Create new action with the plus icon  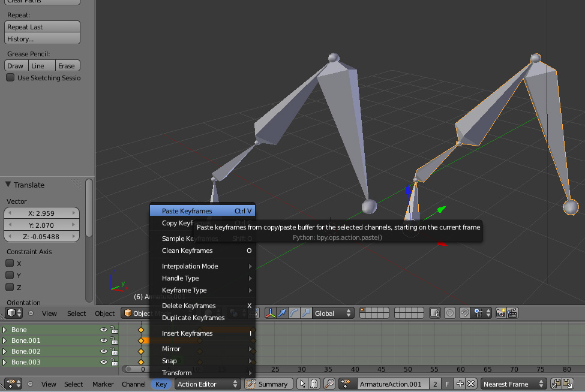460,384
